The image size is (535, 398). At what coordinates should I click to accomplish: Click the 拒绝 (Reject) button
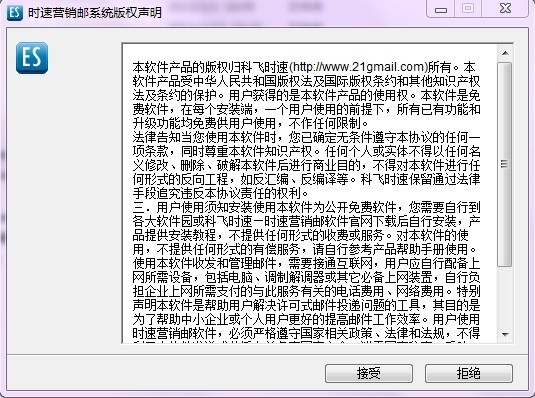[x=468, y=373]
